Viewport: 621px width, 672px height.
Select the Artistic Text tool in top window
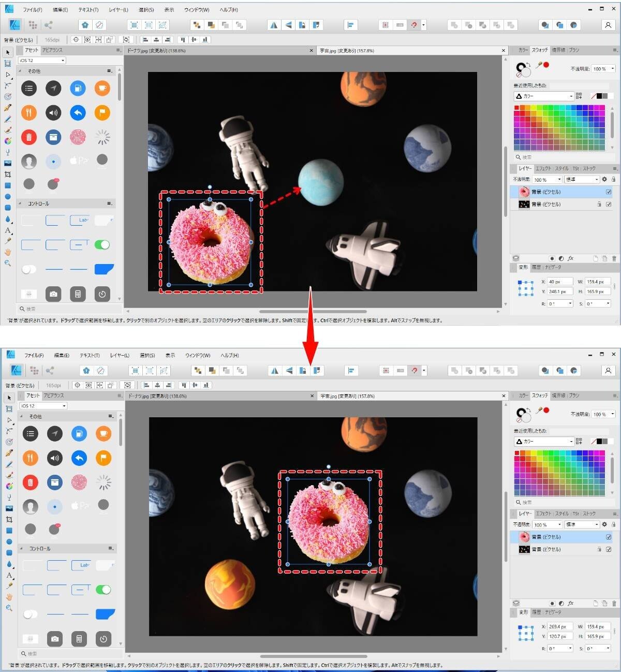point(8,230)
